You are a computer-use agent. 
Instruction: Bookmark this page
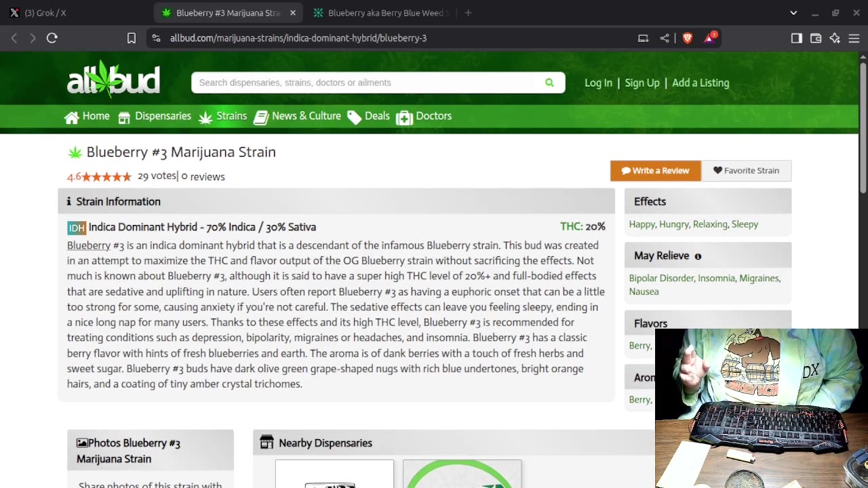(132, 39)
